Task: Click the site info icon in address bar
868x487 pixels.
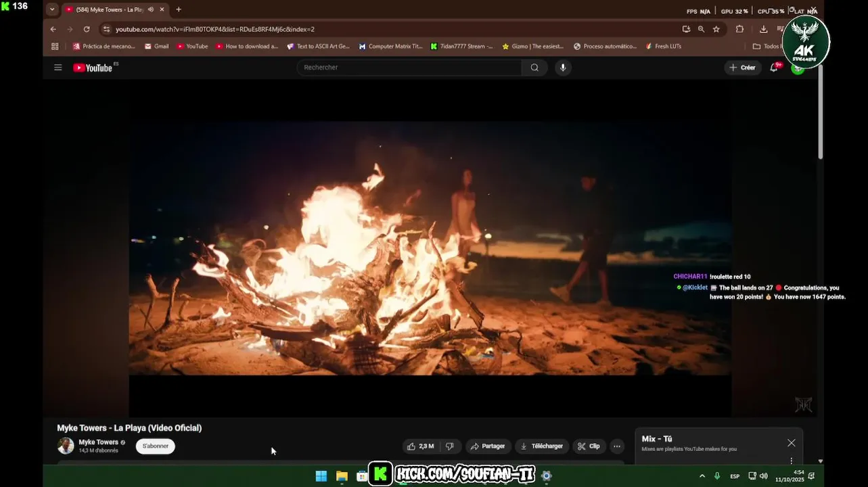Action: coord(106,29)
